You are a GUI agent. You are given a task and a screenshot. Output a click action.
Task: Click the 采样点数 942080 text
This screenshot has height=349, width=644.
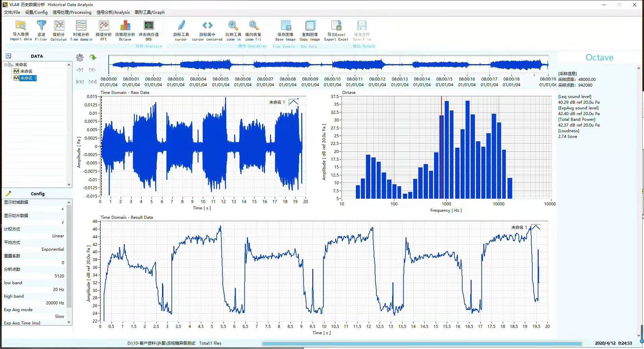tap(575, 85)
